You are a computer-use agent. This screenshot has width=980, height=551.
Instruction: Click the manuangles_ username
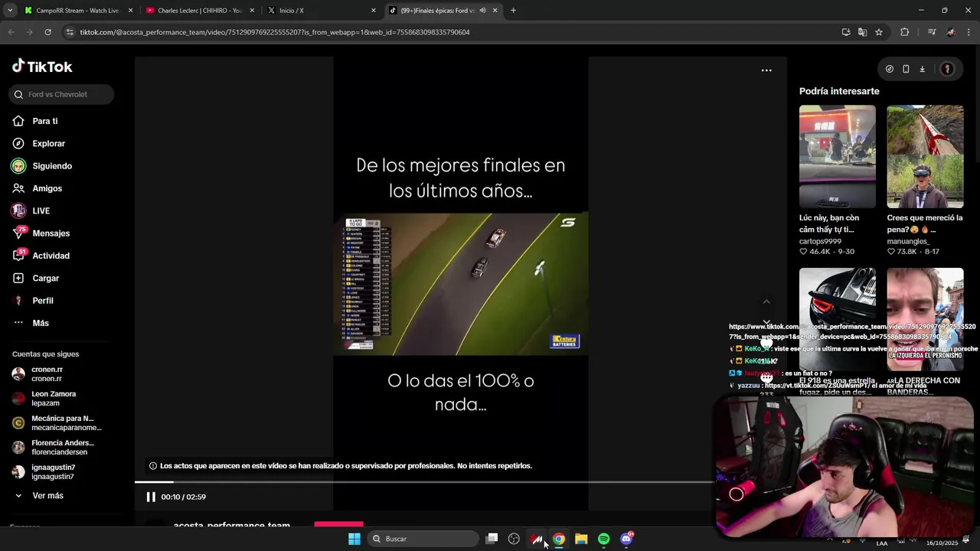click(x=908, y=241)
